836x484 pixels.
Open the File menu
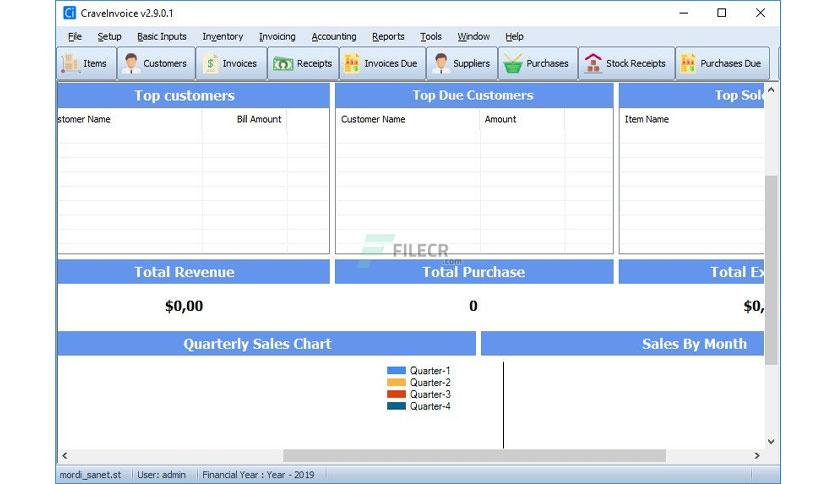tap(75, 36)
